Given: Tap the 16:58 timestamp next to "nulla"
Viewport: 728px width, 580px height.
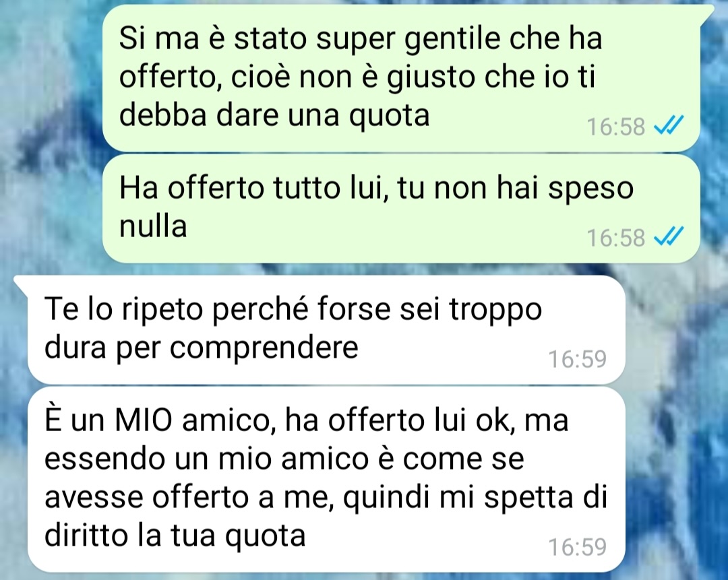Looking at the screenshot, I should point(615,238).
